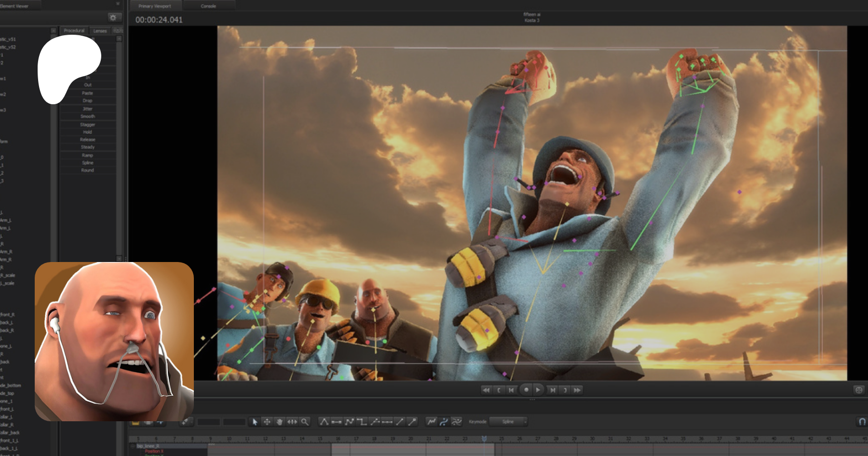Toggle the viewport icon right of transport bar

(859, 390)
